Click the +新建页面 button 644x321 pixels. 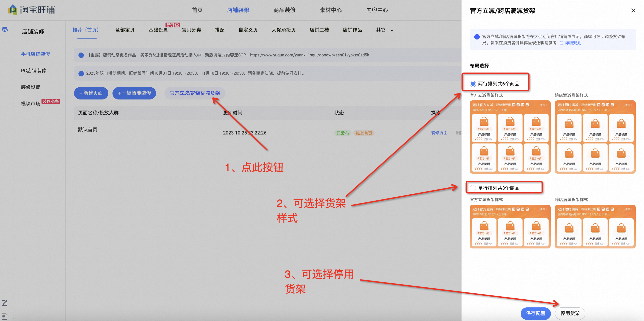click(x=91, y=93)
